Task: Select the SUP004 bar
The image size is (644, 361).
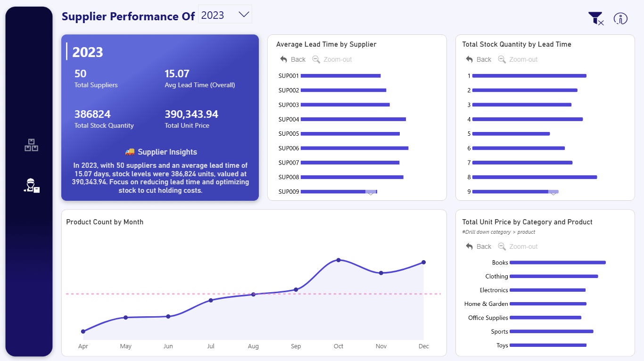Action: pos(353,119)
